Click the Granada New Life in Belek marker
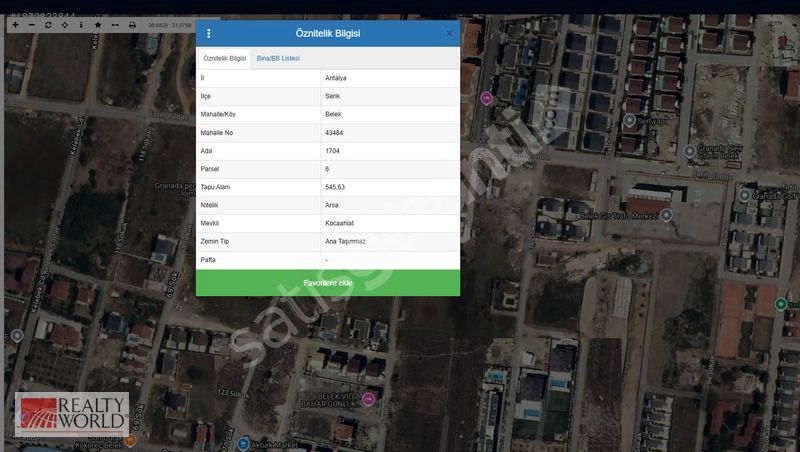 click(x=690, y=151)
